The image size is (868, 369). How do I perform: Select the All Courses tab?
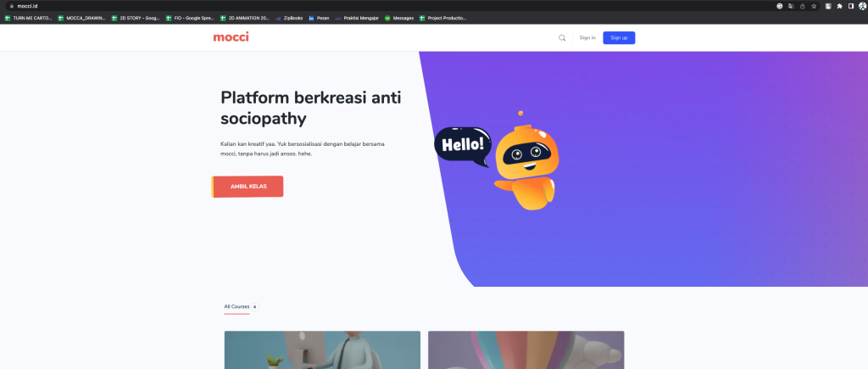coord(237,306)
